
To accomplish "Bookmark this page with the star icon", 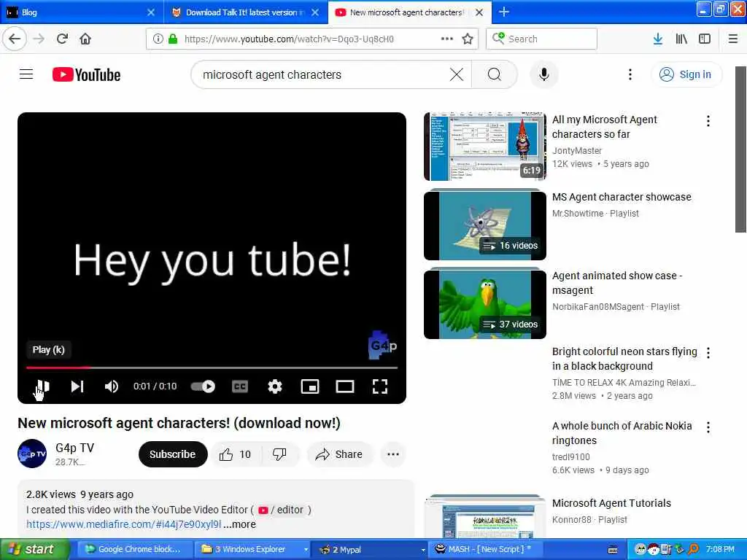I will tap(468, 39).
